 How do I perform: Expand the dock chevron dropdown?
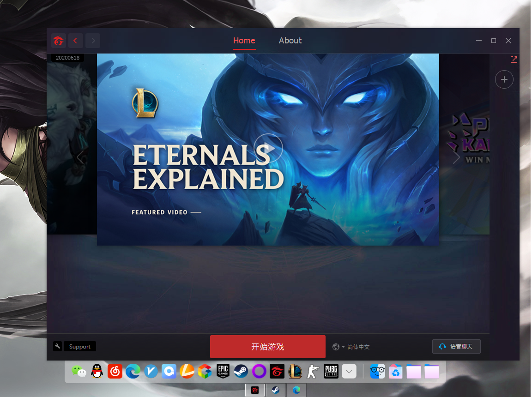click(x=349, y=371)
